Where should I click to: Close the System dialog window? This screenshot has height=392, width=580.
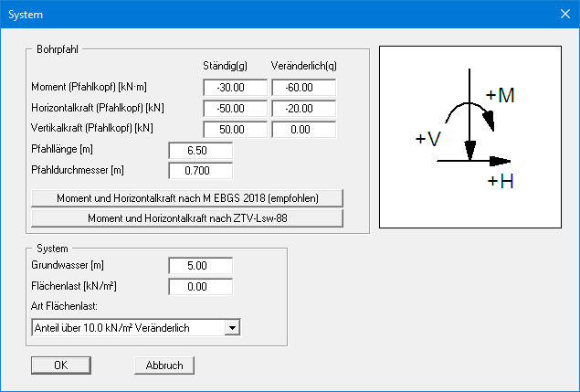[x=563, y=15]
